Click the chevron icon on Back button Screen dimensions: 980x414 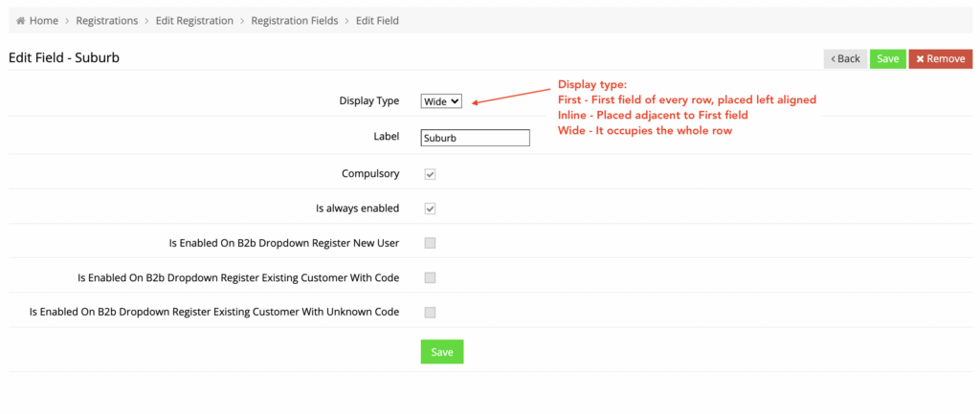pyautogui.click(x=834, y=58)
